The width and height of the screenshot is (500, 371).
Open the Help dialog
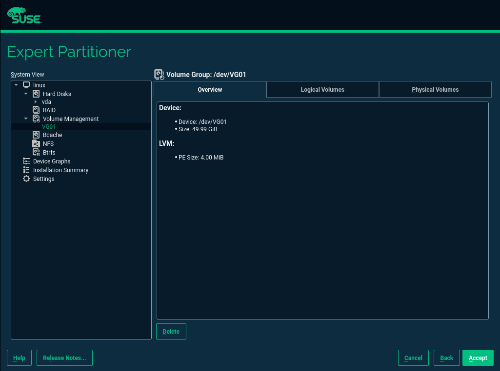point(19,358)
